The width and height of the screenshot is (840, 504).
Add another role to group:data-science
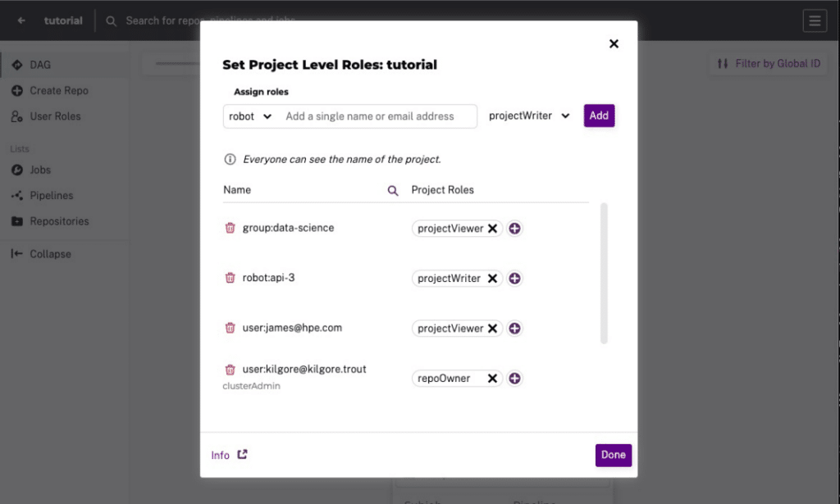click(514, 229)
